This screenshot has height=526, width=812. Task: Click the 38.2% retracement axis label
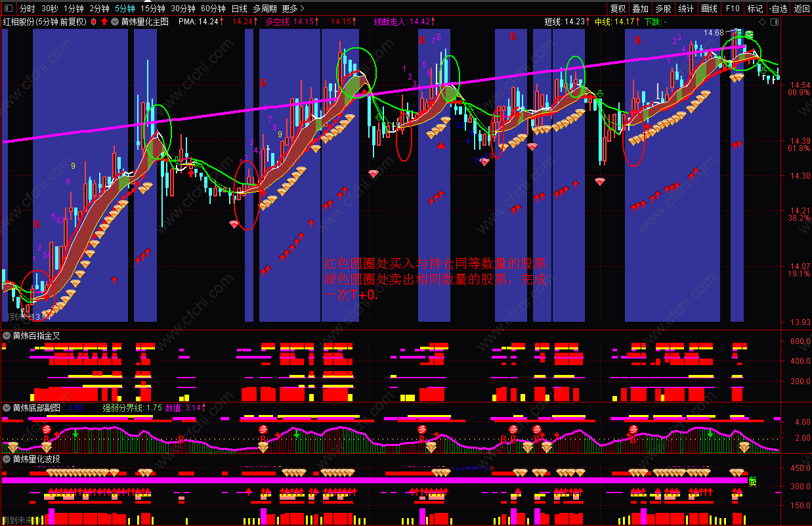(799, 218)
